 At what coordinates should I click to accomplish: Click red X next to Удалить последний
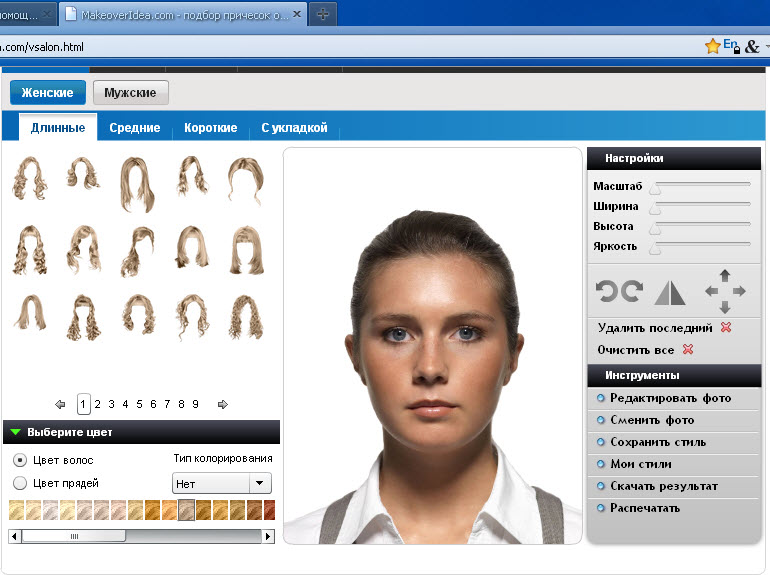pos(726,328)
